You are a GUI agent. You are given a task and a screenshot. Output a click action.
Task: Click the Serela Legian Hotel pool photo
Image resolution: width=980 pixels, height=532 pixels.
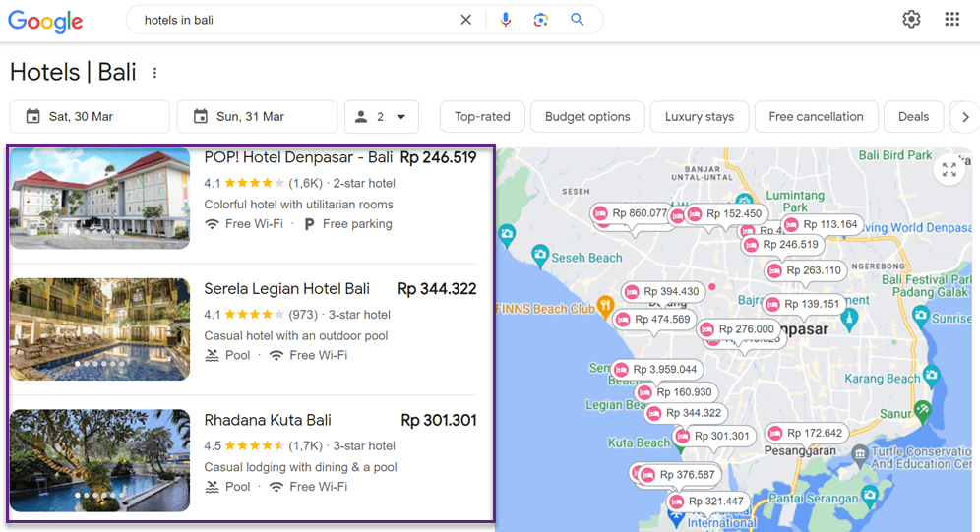coord(100,329)
